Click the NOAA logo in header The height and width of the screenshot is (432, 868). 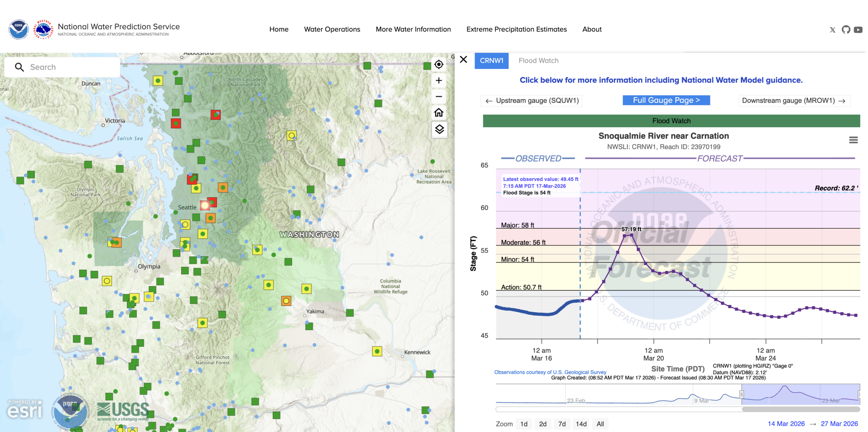[x=19, y=29]
